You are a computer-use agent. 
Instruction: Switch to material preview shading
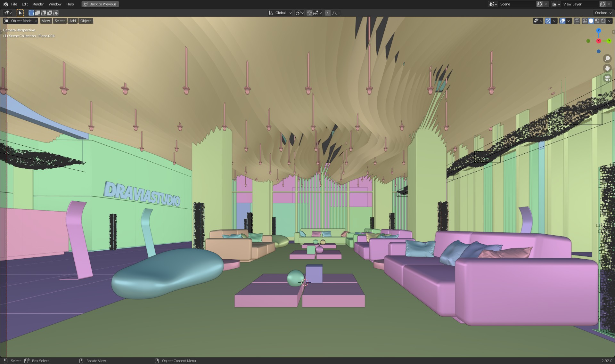tap(597, 21)
